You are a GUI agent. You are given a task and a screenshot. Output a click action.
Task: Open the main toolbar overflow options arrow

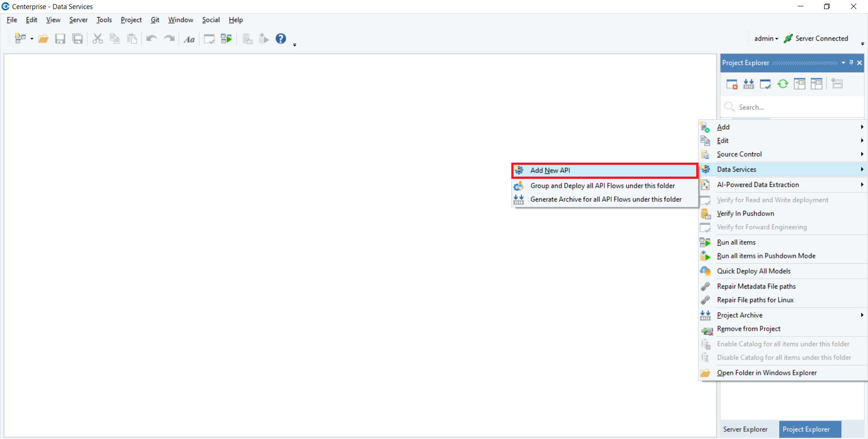click(295, 45)
